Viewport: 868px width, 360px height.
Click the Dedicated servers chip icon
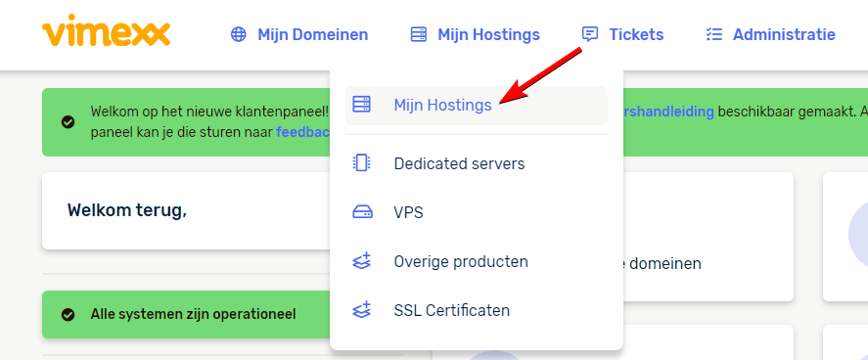coord(362,163)
